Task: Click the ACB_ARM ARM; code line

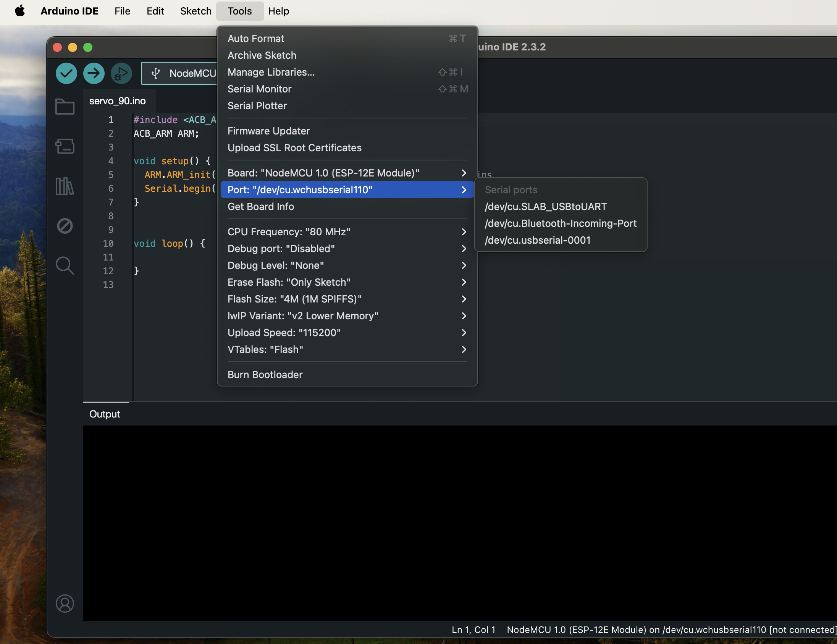Action: [166, 133]
